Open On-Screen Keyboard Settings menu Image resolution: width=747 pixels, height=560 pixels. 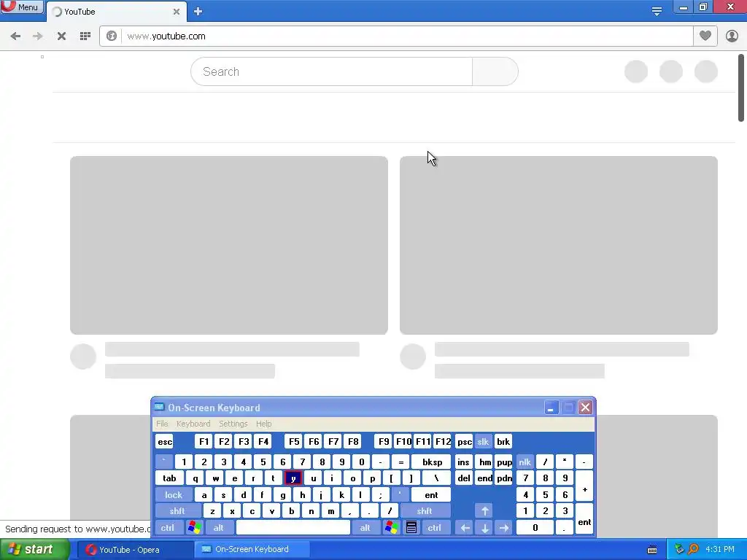click(233, 424)
